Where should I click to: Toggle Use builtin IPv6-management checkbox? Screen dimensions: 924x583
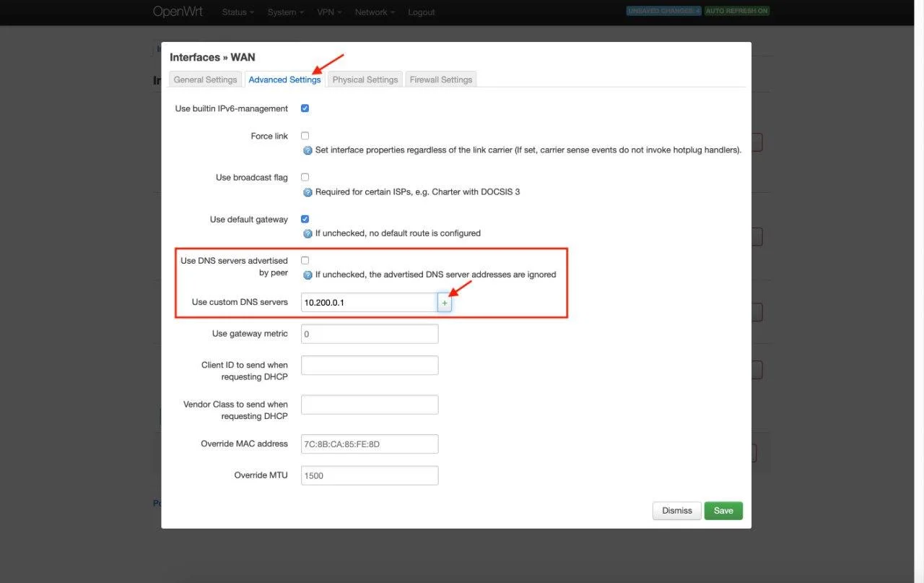(305, 108)
